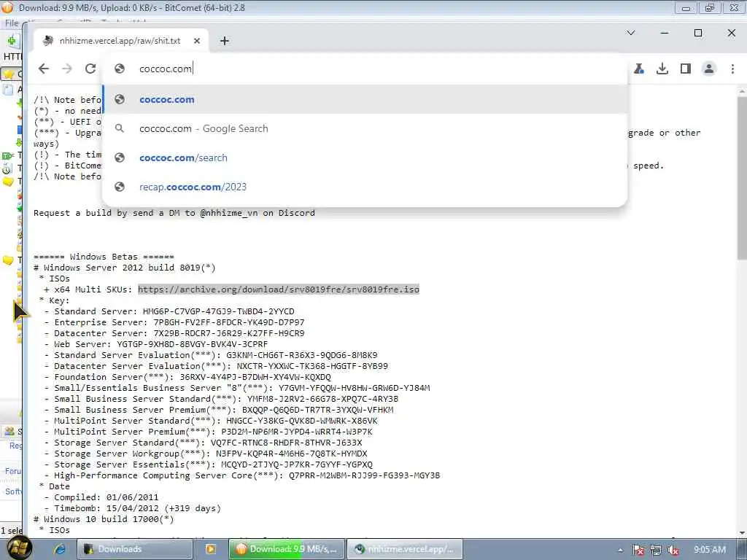Click the Storage Server Workgroup key line
The image size is (747, 560).
click(x=206, y=454)
